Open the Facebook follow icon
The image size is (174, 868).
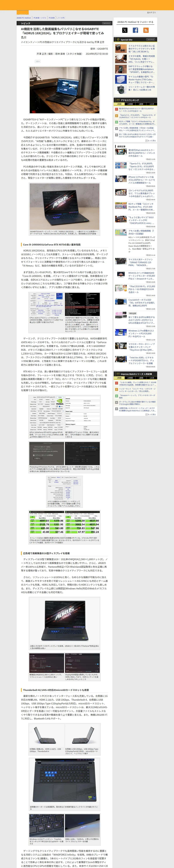[x=135, y=30]
